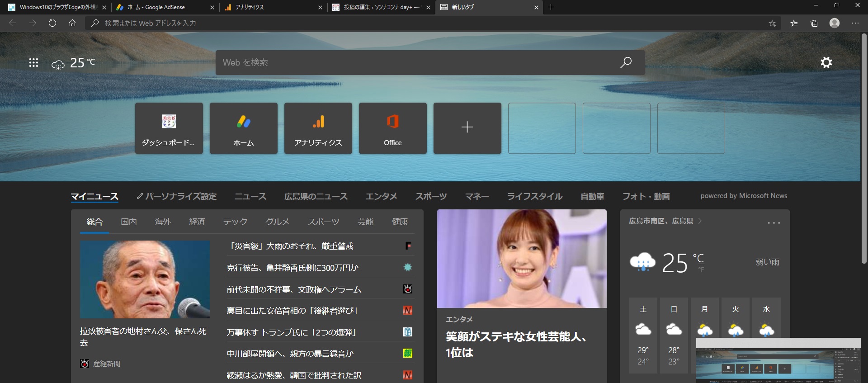Viewport: 868px width, 383px height.
Task: Open weather card more options menu
Action: [774, 222]
